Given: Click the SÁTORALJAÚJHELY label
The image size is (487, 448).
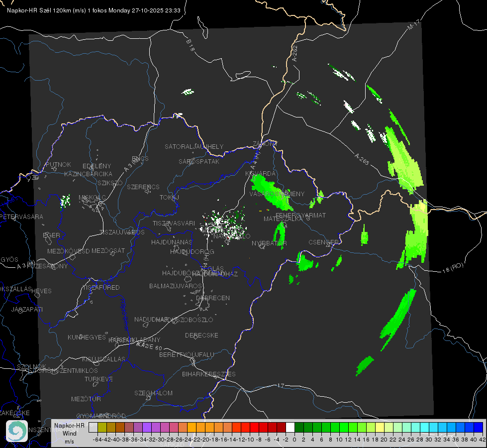Looking at the screenshot, I should (194, 146).
